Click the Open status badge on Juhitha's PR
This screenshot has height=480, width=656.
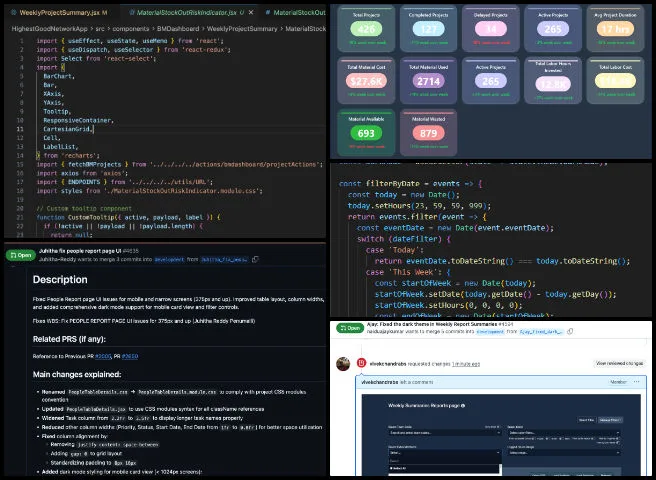pos(20,255)
